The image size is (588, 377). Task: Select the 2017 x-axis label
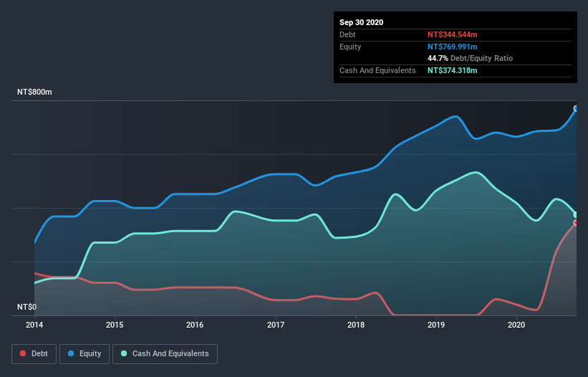point(276,325)
